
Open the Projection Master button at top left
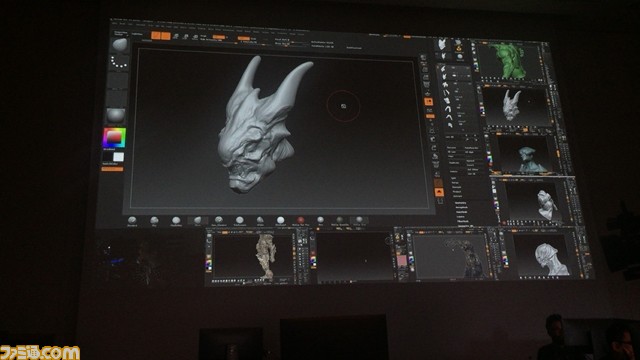120,33
